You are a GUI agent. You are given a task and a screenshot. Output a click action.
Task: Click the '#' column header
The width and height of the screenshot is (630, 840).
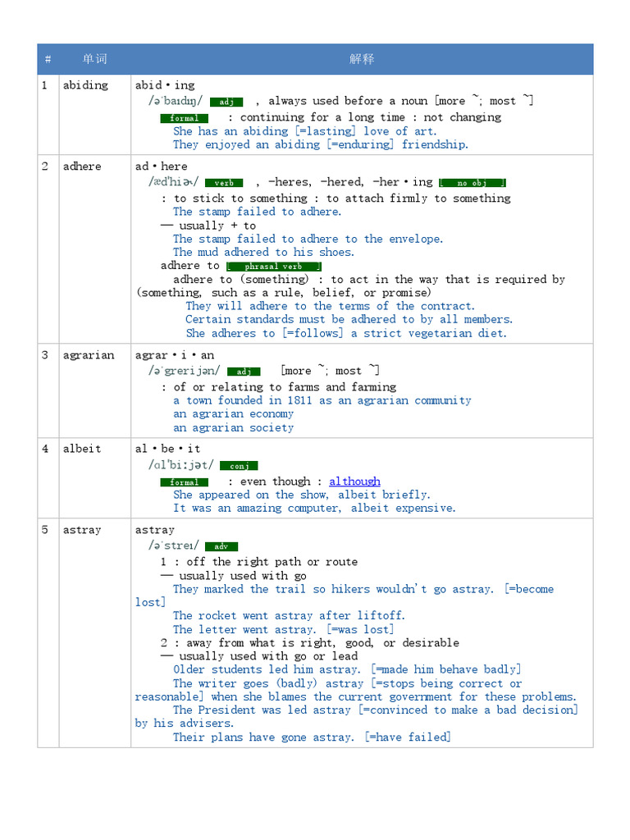[x=48, y=59]
